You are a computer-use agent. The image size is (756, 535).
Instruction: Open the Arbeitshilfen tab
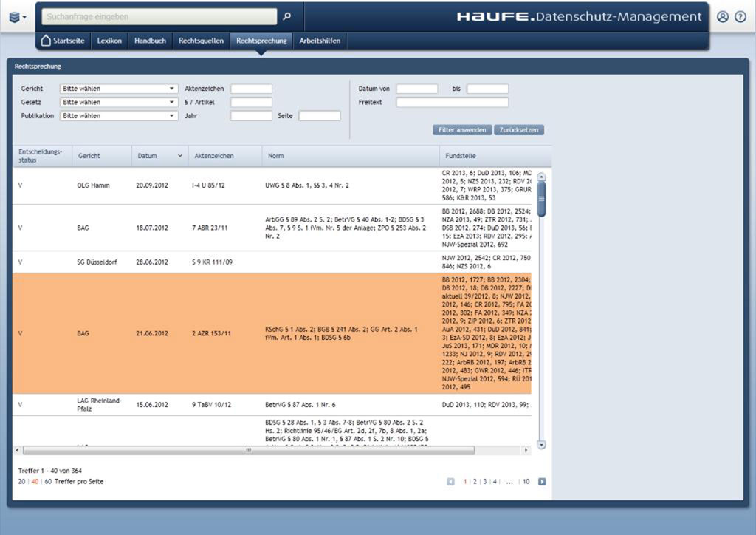(320, 41)
